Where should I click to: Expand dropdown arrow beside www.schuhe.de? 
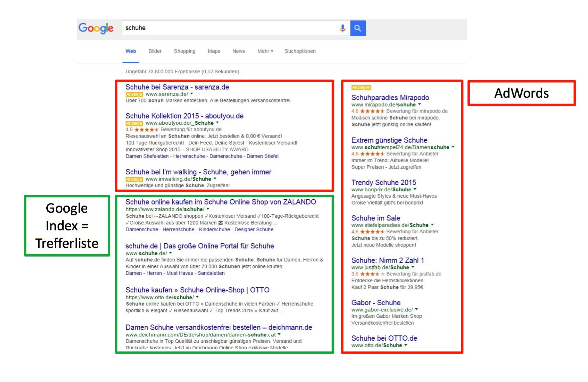coord(171,253)
